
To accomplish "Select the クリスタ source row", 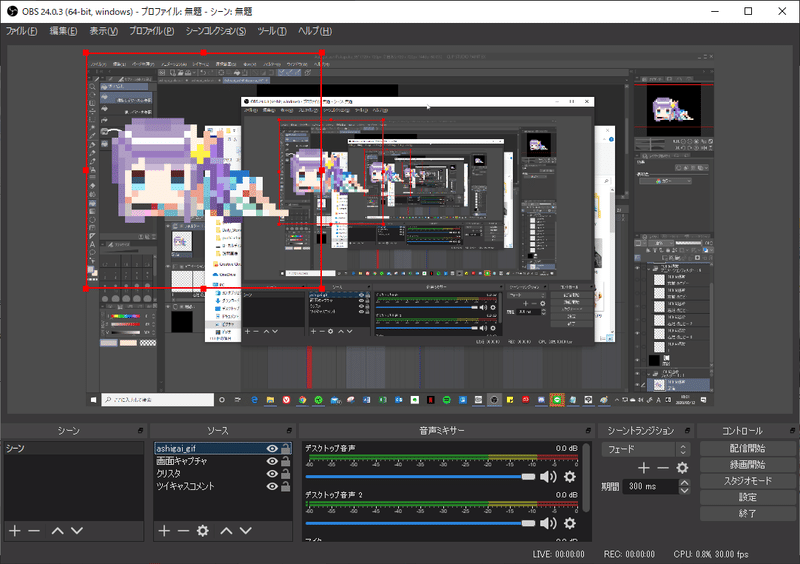I will point(223,474).
